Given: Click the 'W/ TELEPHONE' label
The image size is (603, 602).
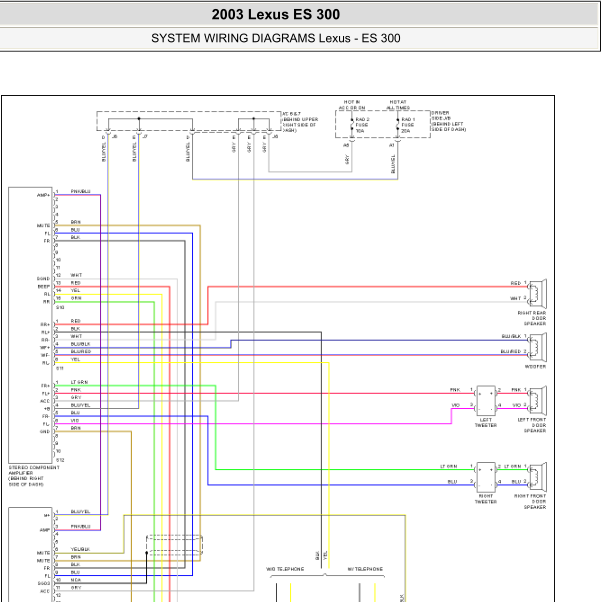Looking at the screenshot, I should 365,569.
